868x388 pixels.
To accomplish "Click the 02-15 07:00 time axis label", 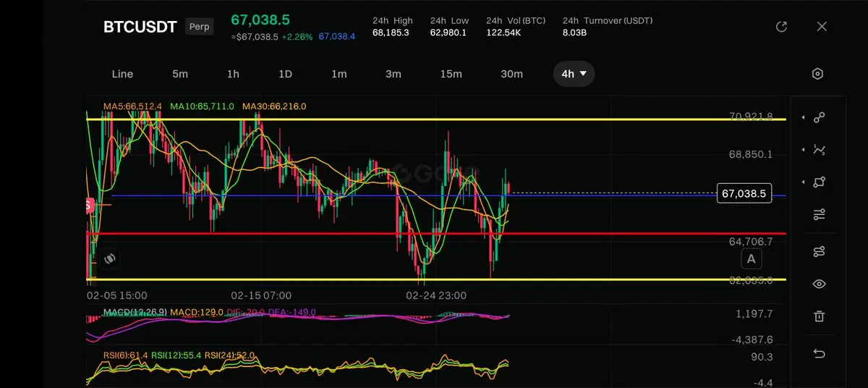I will pos(261,295).
